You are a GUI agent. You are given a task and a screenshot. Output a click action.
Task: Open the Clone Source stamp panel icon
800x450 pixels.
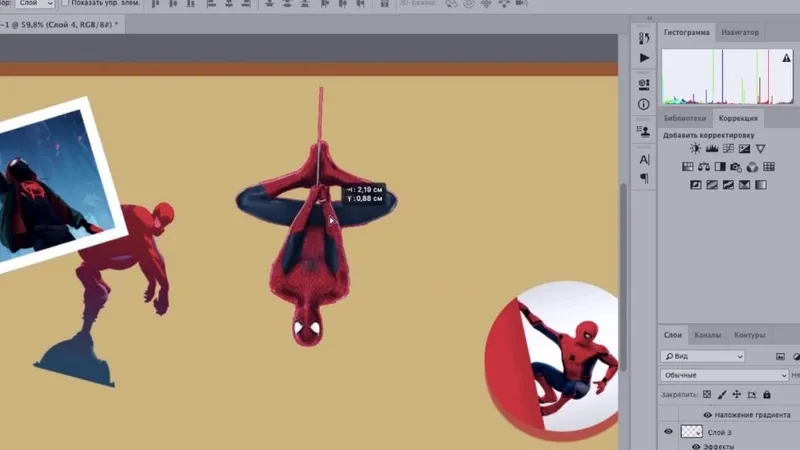[x=644, y=131]
